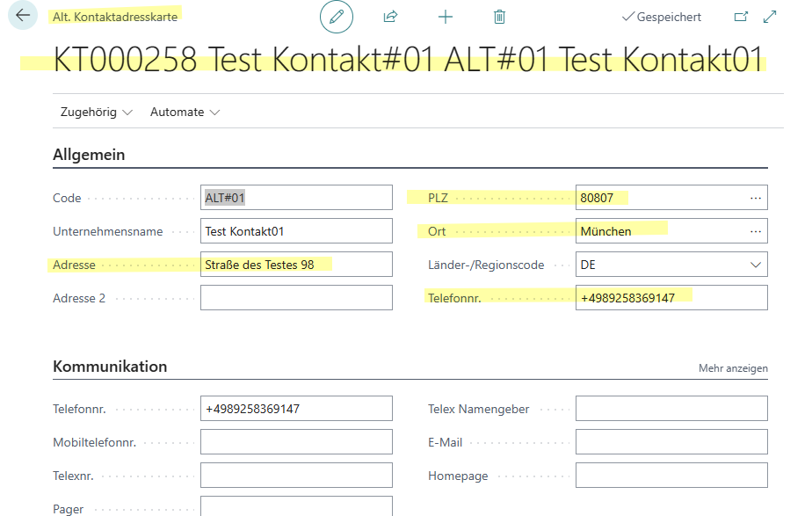Delete the record with the trash icon
This screenshot has height=516, width=812.
[499, 17]
